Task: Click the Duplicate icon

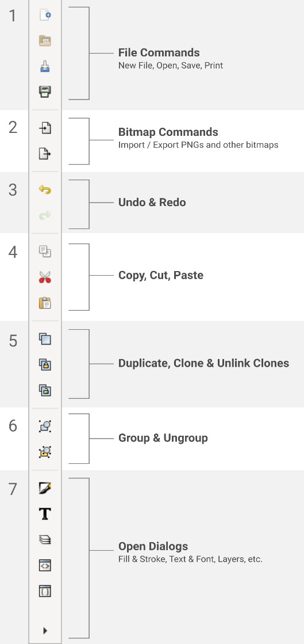Action: tap(45, 339)
